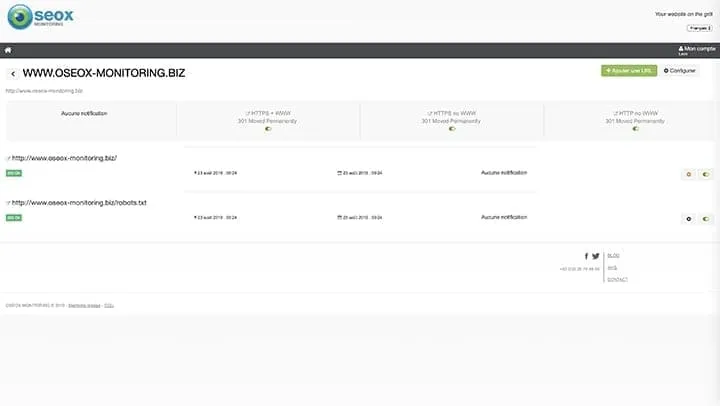Toggle the HTTP no WWW redirect check

636,129
